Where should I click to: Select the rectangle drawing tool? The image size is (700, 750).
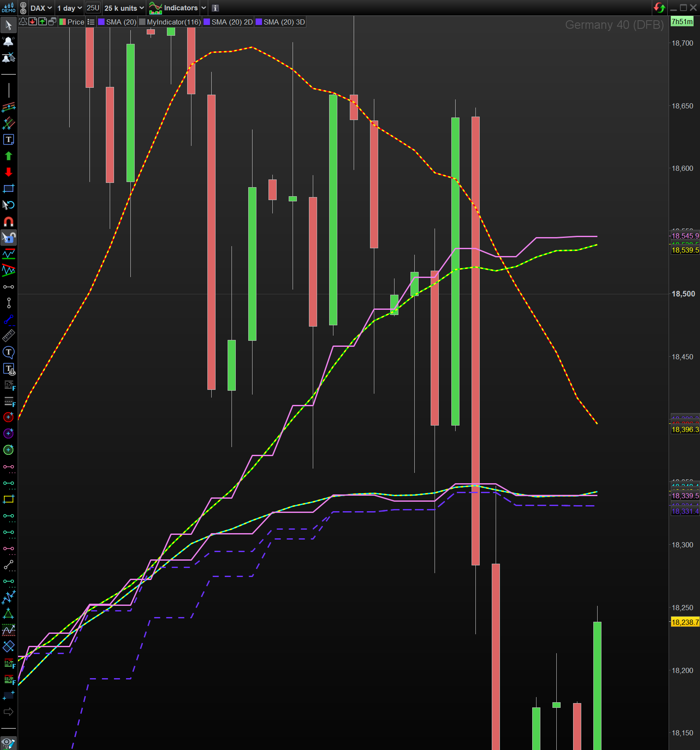(9, 188)
